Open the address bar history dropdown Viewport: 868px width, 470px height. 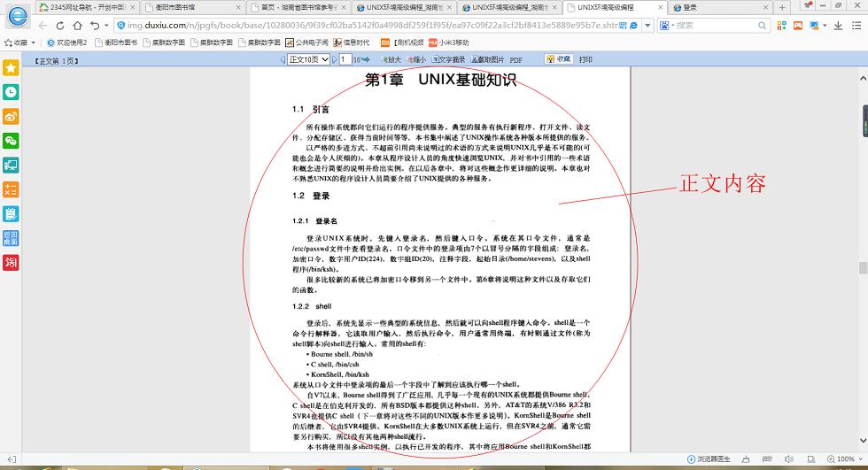coord(647,26)
